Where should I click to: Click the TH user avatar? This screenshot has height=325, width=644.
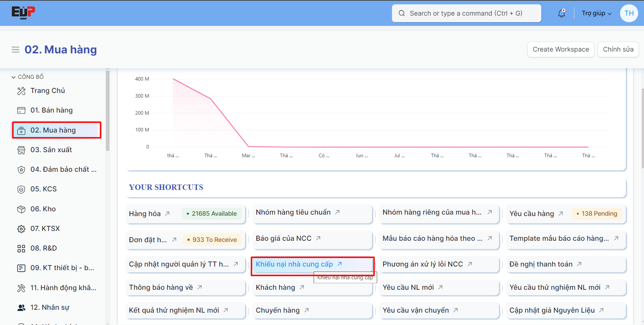pos(629,13)
